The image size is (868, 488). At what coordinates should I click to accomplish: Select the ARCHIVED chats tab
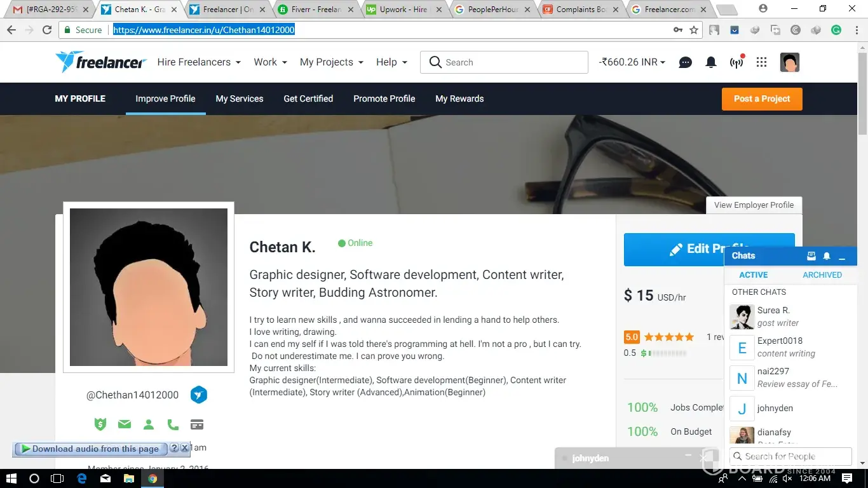pyautogui.click(x=822, y=275)
